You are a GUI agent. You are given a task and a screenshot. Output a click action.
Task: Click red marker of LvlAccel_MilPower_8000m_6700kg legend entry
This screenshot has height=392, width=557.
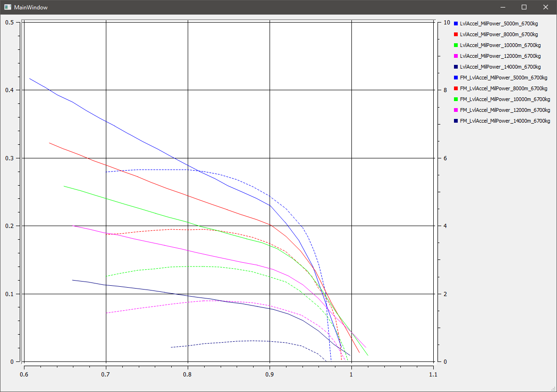pos(456,34)
